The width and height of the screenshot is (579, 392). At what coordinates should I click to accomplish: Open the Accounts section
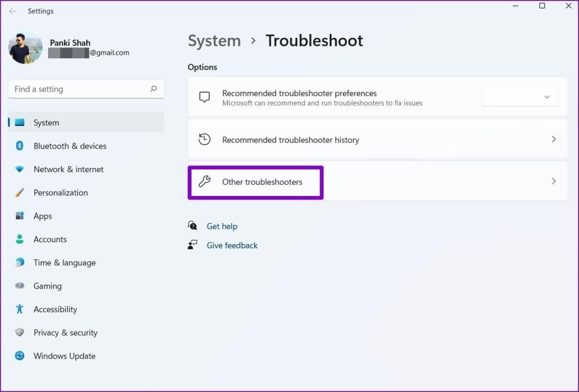(50, 239)
